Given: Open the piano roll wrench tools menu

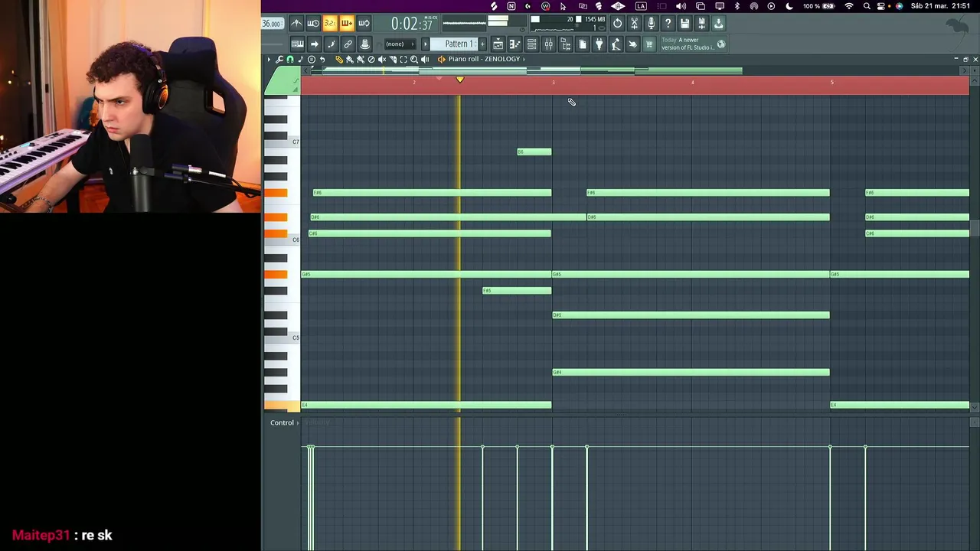Looking at the screenshot, I should coord(279,59).
